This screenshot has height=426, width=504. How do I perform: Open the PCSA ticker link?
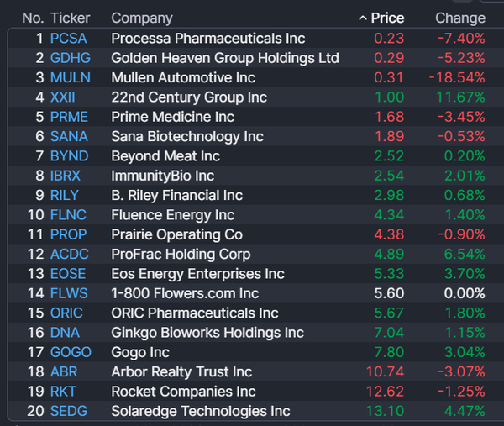point(68,39)
